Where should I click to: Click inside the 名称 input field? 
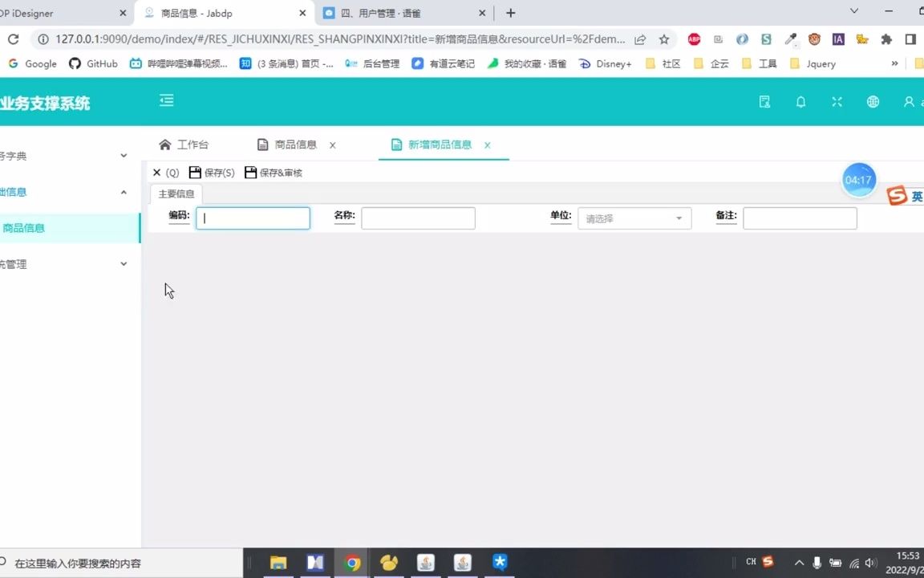pos(418,218)
